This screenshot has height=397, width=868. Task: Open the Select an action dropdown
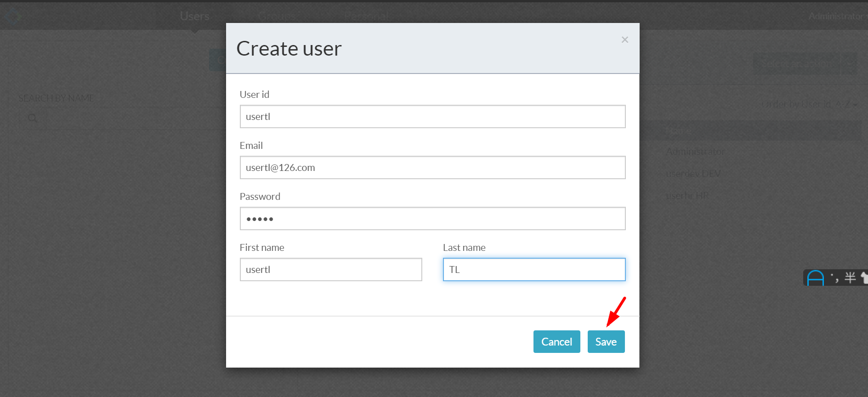click(805, 64)
